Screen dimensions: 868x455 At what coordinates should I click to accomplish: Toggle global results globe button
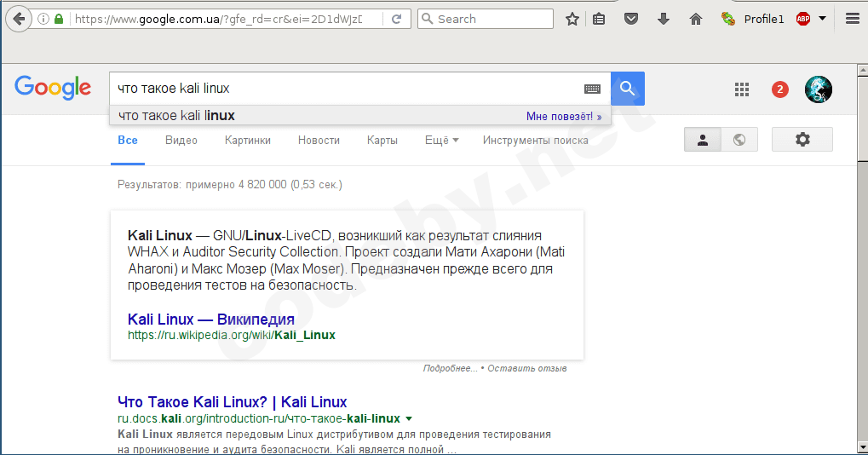(739, 140)
